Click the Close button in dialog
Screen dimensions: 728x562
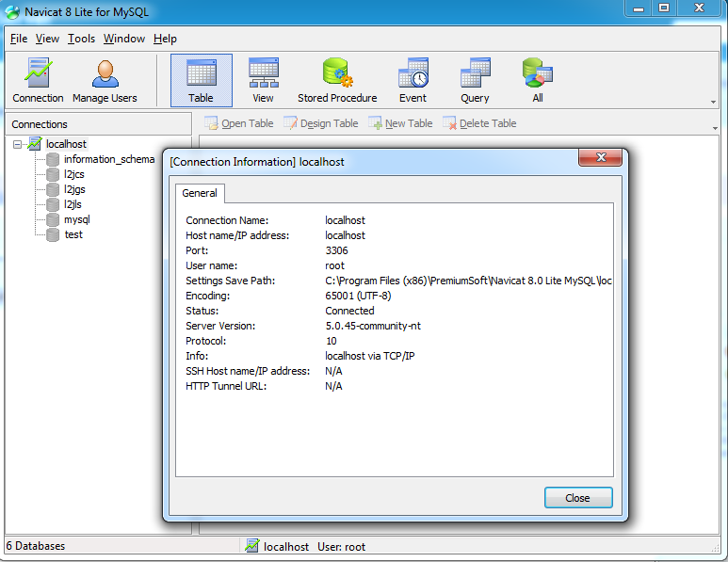coord(578,497)
